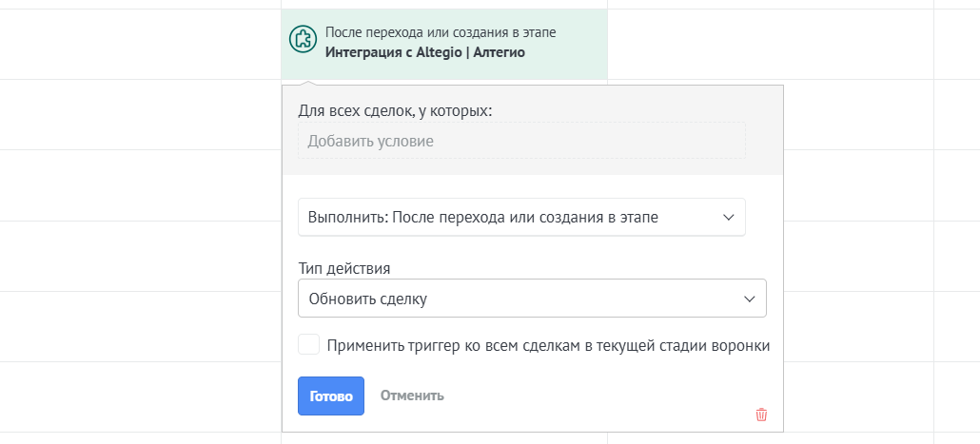Click 'После перехода или создания в этапе' header text
This screenshot has height=444, width=980.
click(441, 32)
